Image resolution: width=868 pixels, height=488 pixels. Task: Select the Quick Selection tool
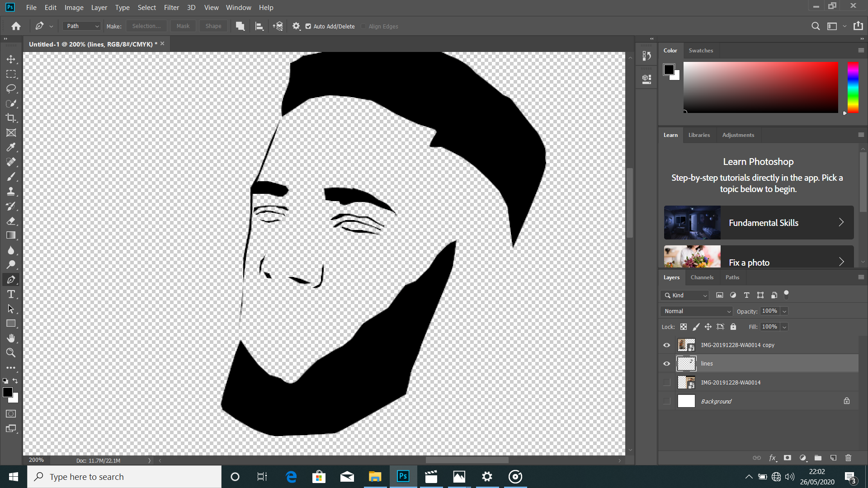[x=11, y=103]
